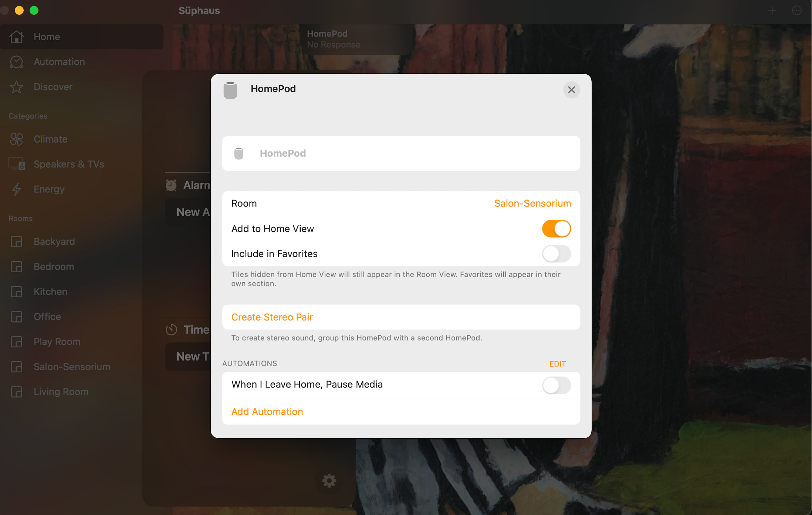812x515 pixels.
Task: Click the HomePod icon in dialog header
Action: pyautogui.click(x=230, y=90)
